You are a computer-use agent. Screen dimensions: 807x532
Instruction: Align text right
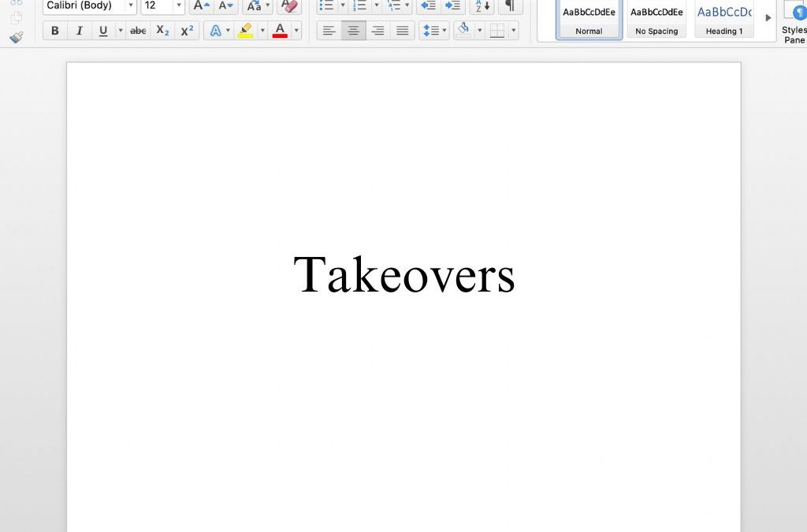click(x=377, y=31)
